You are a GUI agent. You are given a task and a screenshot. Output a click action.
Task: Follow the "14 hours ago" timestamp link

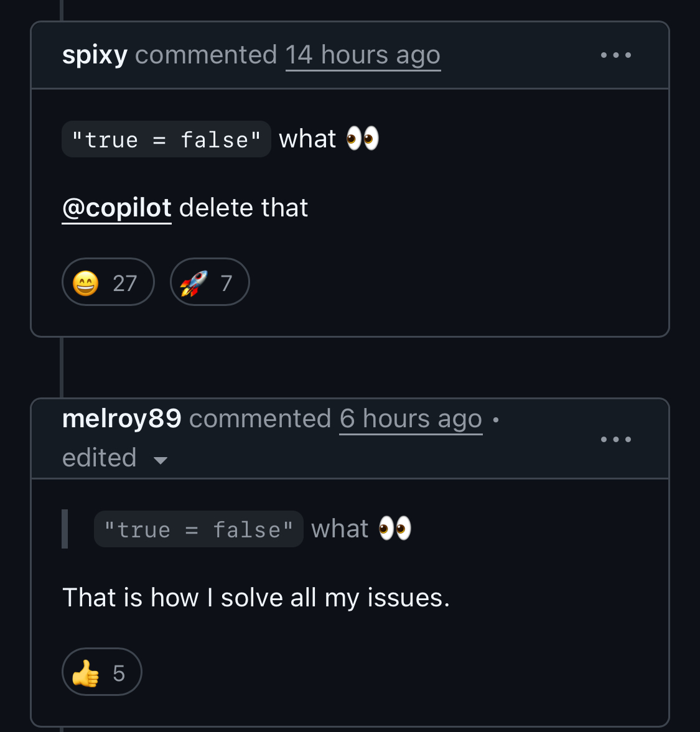point(363,55)
